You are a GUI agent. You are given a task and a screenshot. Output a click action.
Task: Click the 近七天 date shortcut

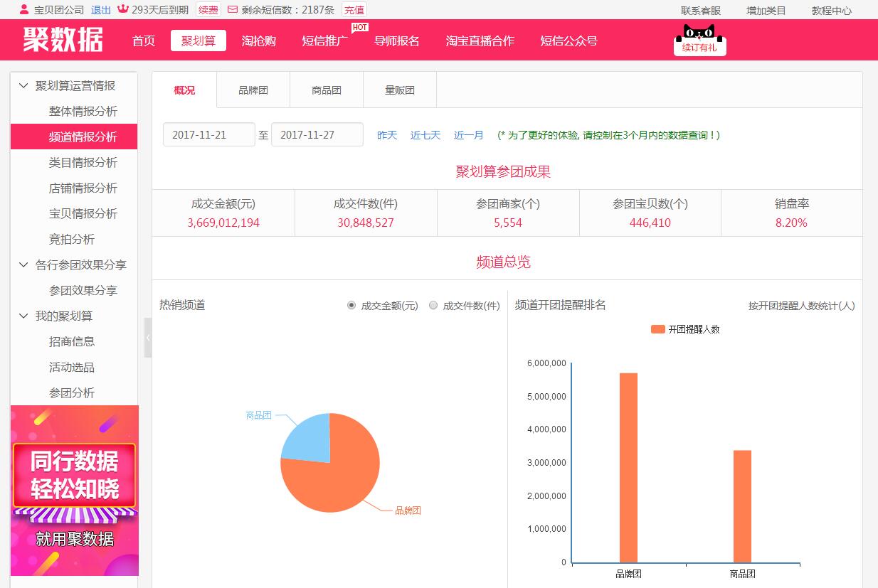[425, 135]
